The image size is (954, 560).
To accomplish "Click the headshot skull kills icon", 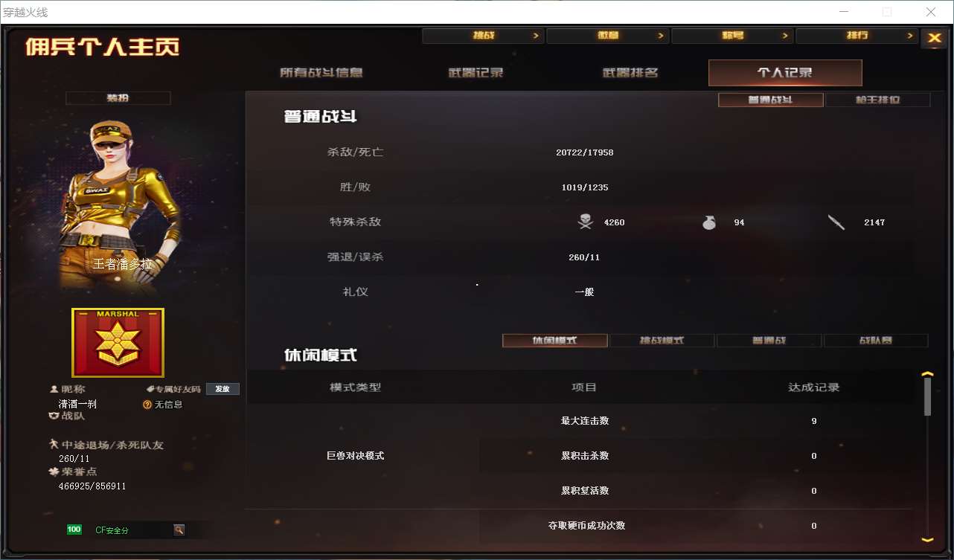I will pos(586,222).
